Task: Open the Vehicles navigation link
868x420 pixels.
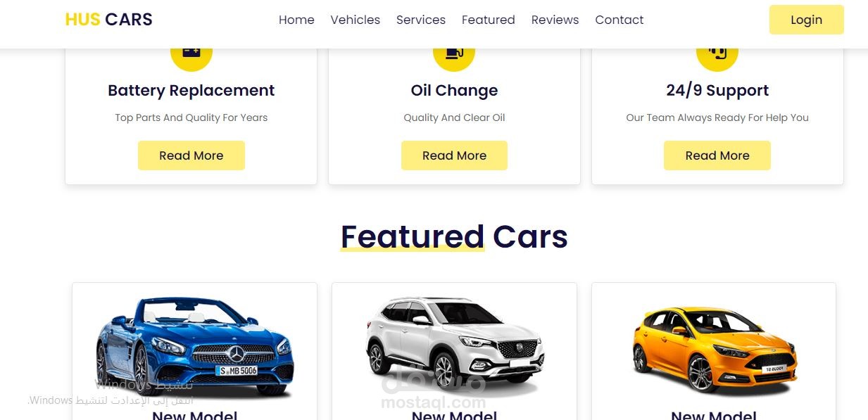Action: [x=356, y=20]
